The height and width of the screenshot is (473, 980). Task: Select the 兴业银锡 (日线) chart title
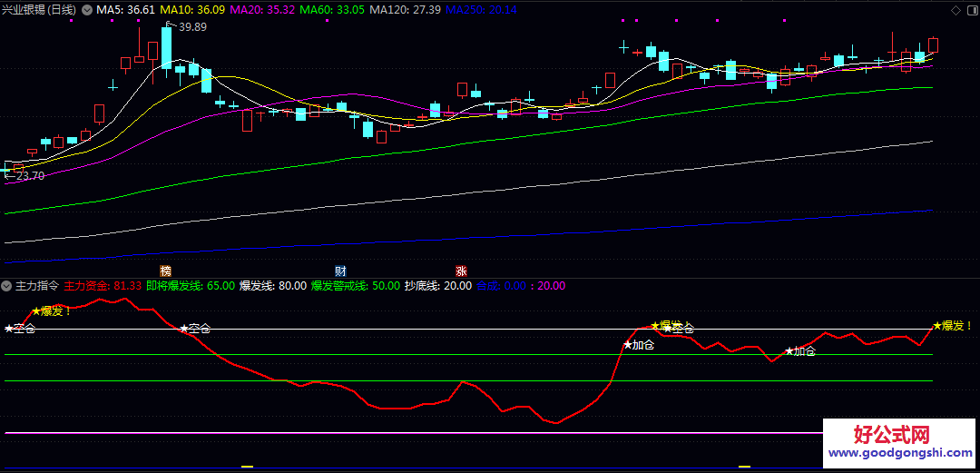[40, 9]
